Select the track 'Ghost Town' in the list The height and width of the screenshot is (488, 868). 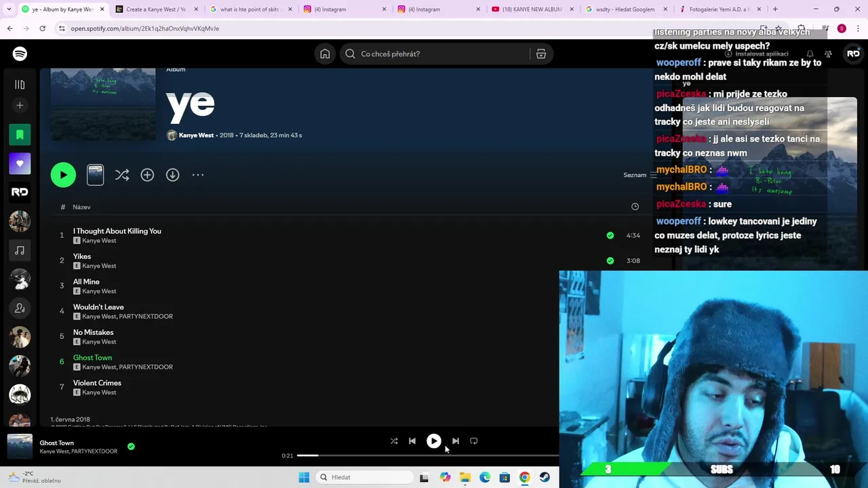(x=92, y=357)
